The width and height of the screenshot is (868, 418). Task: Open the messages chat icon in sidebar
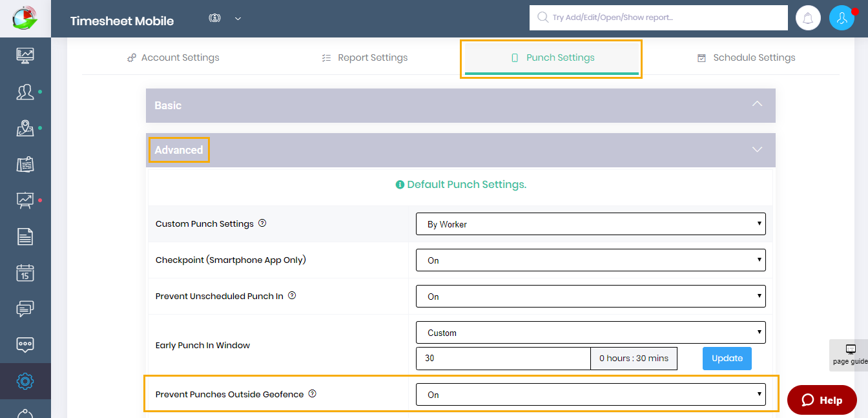[25, 309]
